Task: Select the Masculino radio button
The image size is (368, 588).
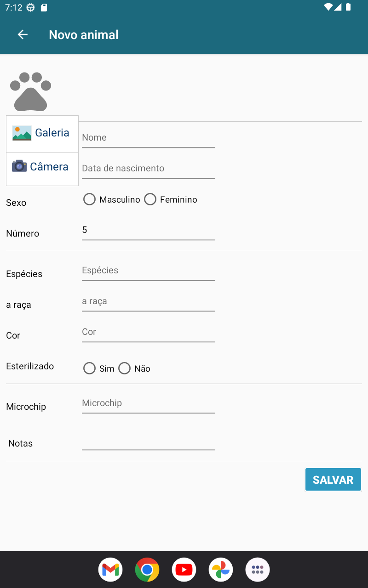Action: point(90,199)
